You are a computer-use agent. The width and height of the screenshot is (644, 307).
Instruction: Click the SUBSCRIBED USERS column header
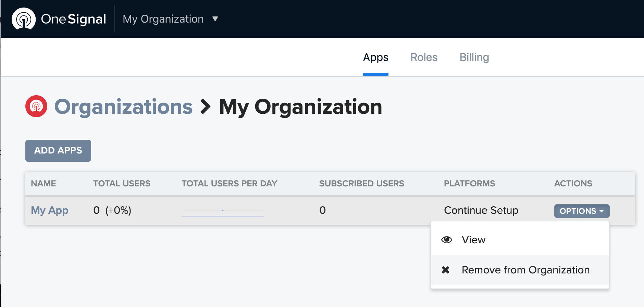pyautogui.click(x=361, y=183)
